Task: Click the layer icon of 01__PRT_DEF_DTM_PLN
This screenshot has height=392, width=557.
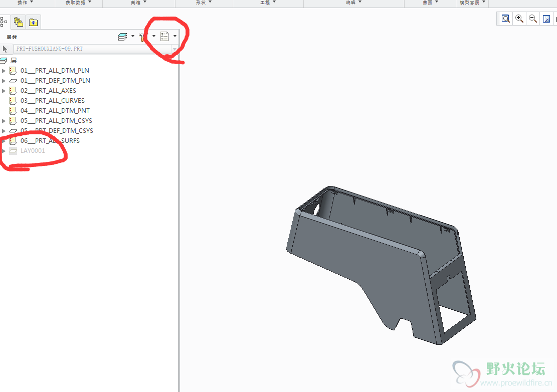Action: pyautogui.click(x=13, y=81)
